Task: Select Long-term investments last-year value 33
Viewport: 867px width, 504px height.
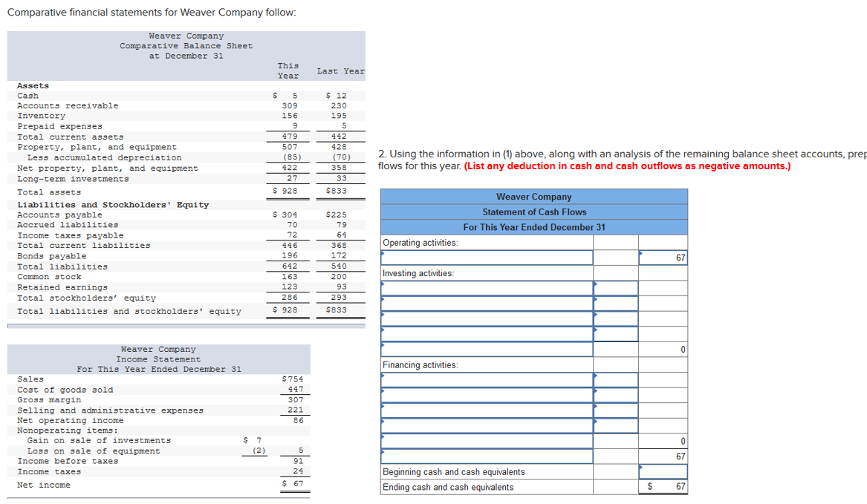Action: tap(342, 178)
